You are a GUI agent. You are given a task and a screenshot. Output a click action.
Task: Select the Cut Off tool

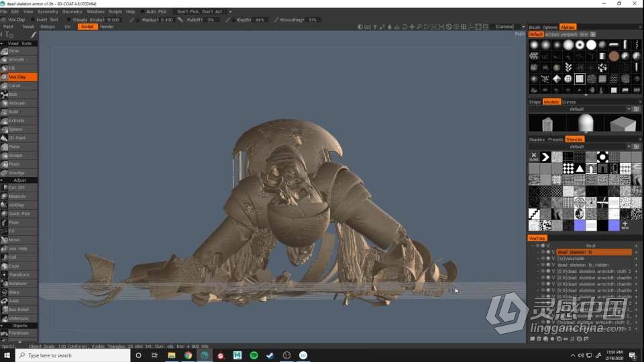[19, 188]
